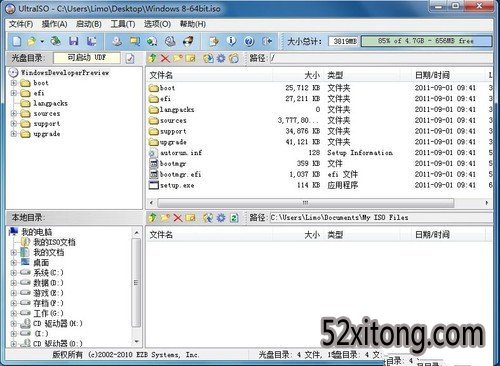This screenshot has width=500, height=366.
Task: Click the green refresh icon in the local pane toolbar
Action: click(x=234, y=218)
